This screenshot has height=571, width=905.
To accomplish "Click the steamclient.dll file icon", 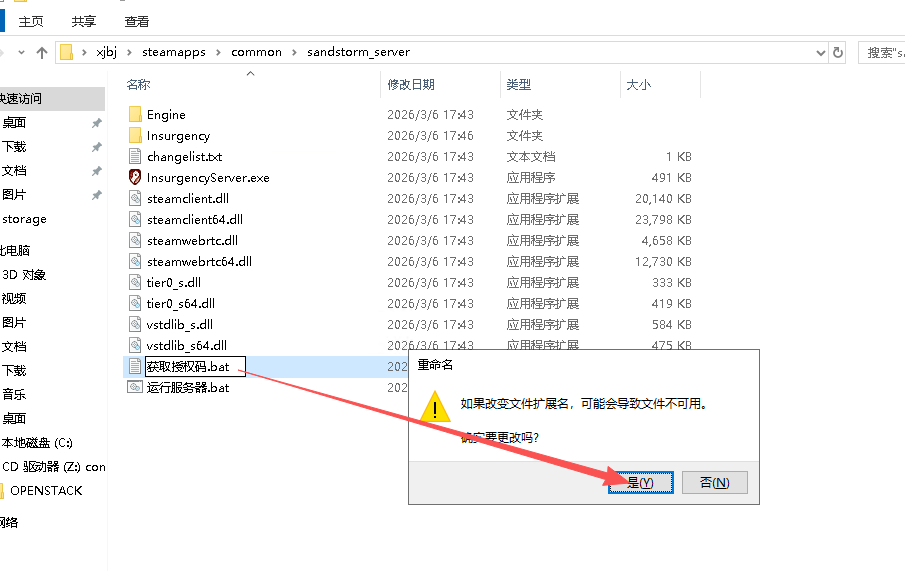I will pyautogui.click(x=136, y=198).
